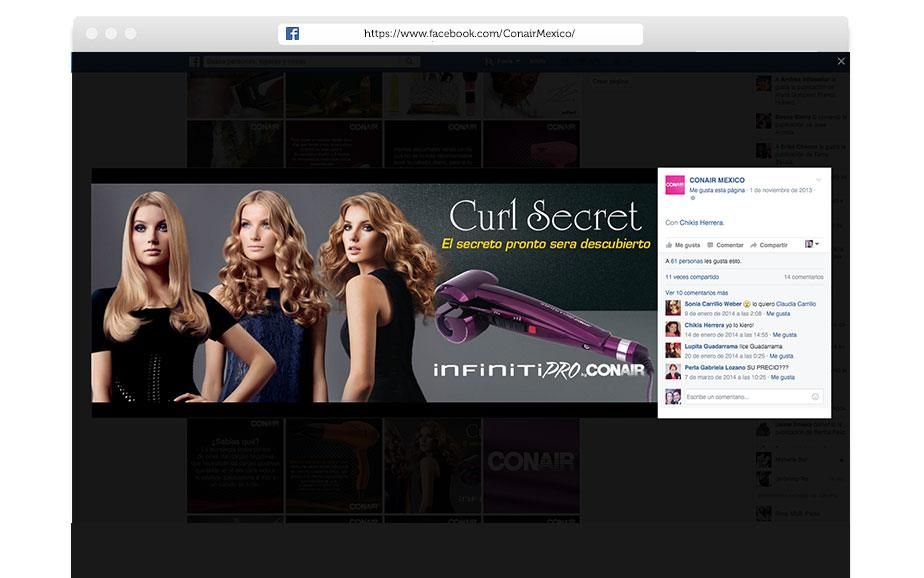924x578 pixels.
Task: Open Sonia Carrillo Weber's profile picture
Action: tap(673, 308)
